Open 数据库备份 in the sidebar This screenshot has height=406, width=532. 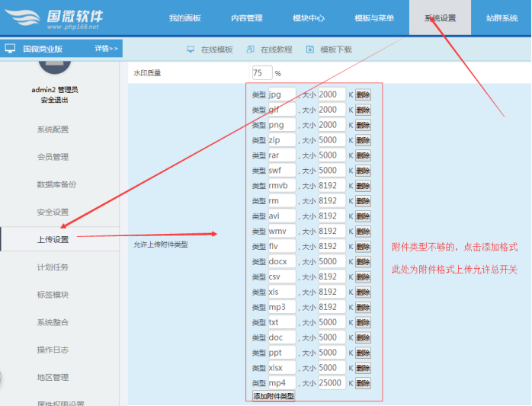tap(56, 184)
